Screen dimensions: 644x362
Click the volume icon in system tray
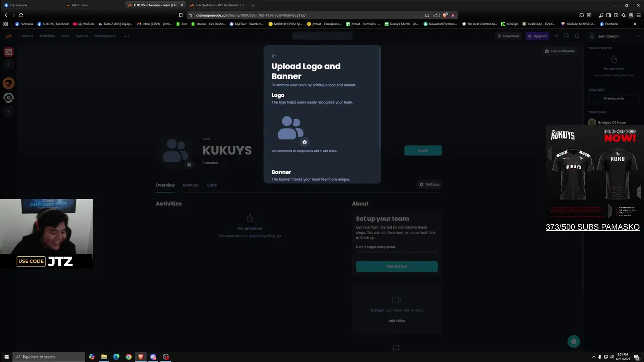coord(612,357)
